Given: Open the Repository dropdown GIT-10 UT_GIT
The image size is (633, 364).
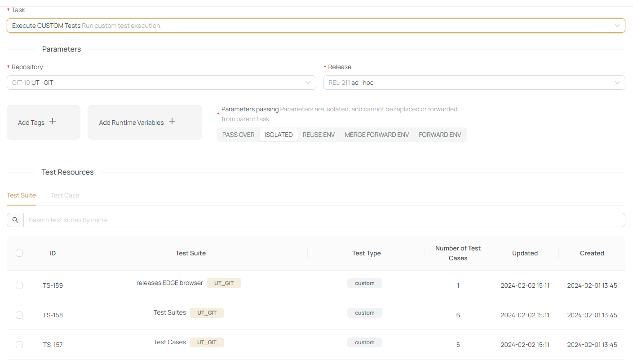Looking at the screenshot, I should point(161,83).
